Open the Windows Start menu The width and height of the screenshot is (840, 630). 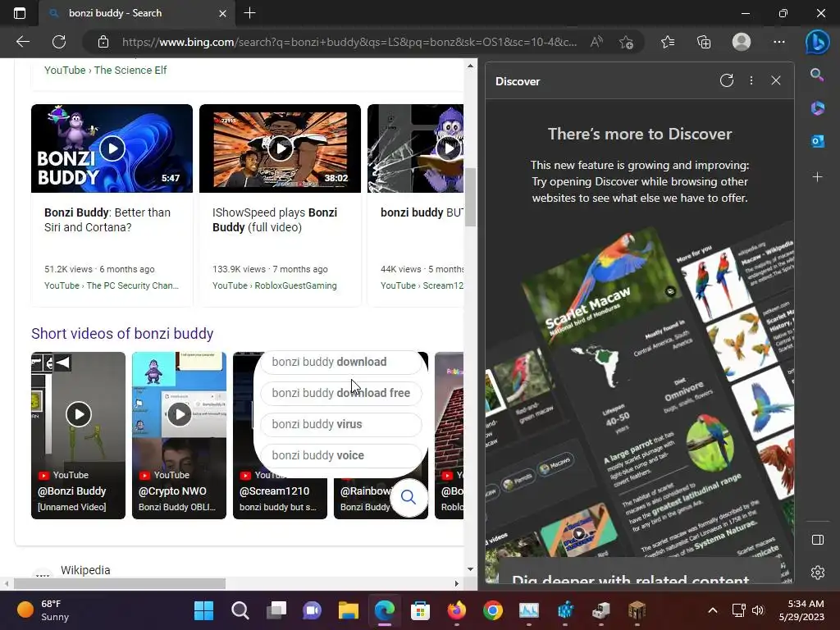click(203, 610)
